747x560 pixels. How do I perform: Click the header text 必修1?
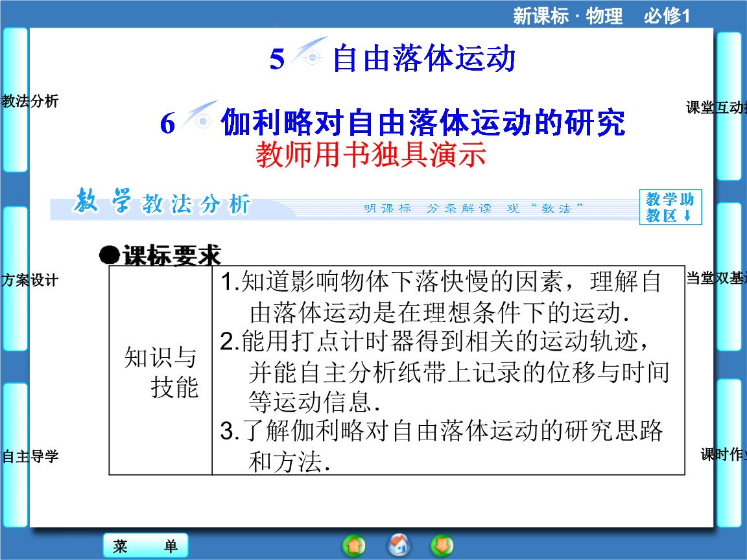(x=667, y=16)
